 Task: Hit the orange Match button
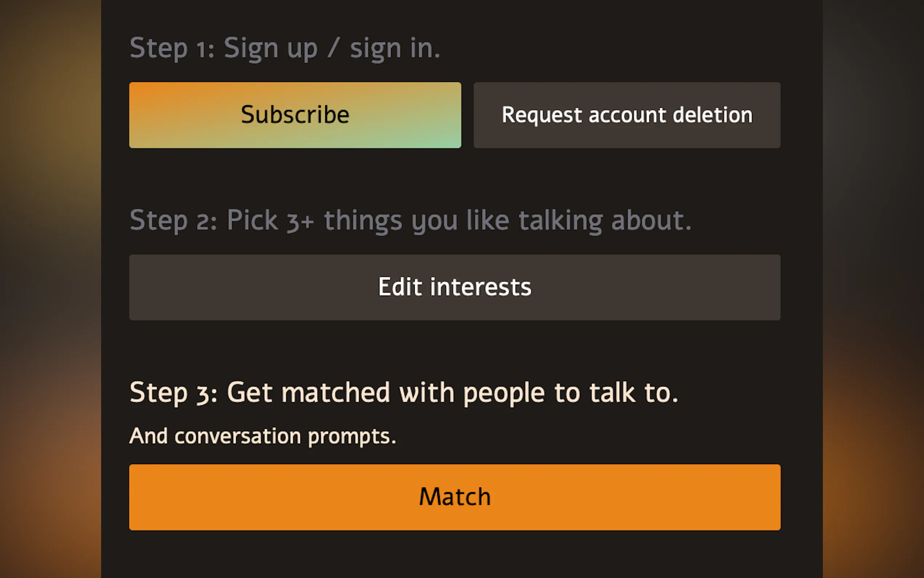(x=455, y=497)
